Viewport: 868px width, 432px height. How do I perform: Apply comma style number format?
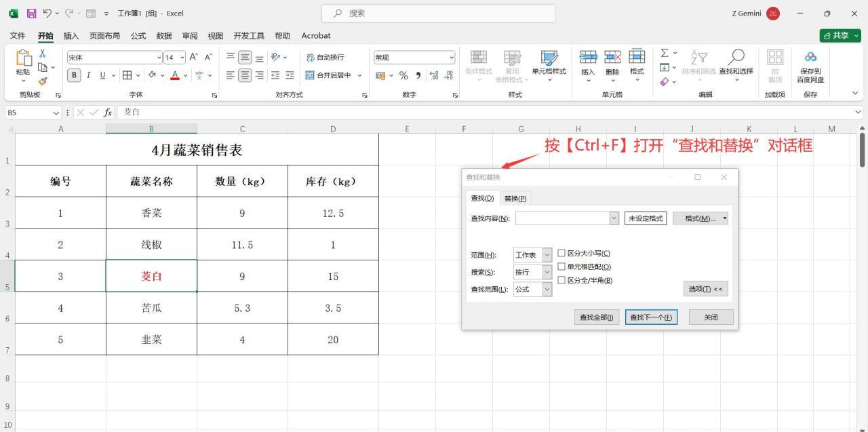(418, 75)
